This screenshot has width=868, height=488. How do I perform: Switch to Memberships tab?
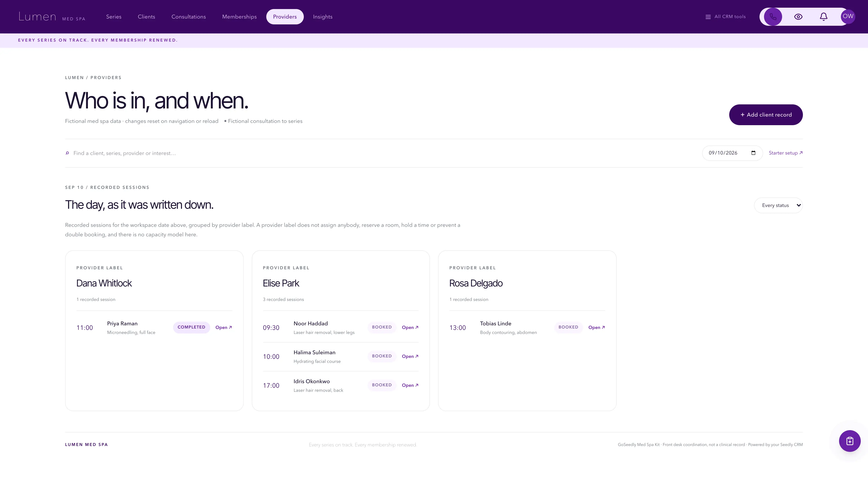pos(240,17)
